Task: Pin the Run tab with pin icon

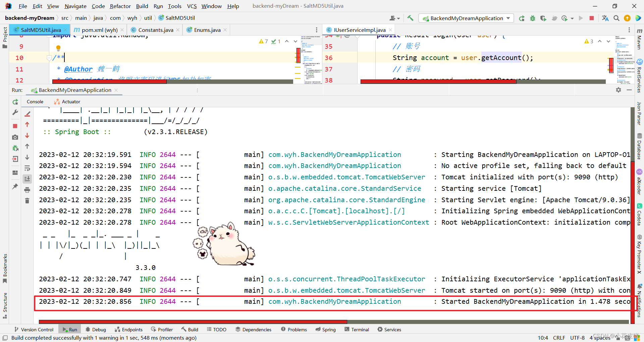Action: 15,187
